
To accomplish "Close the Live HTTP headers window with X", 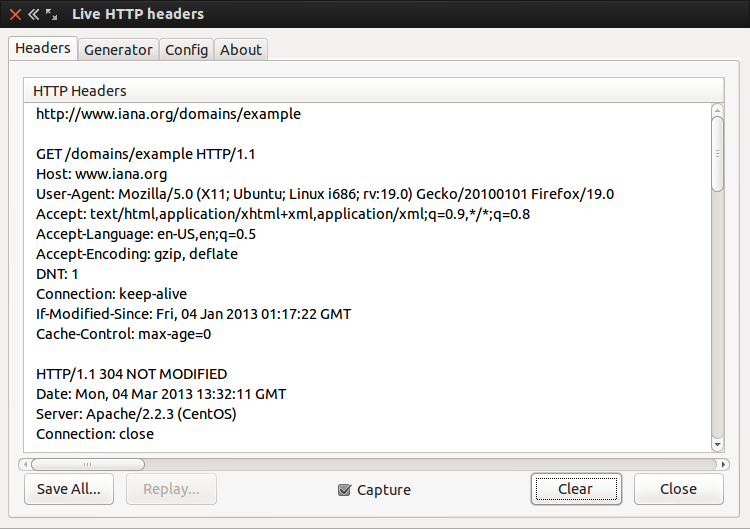I will pos(15,14).
